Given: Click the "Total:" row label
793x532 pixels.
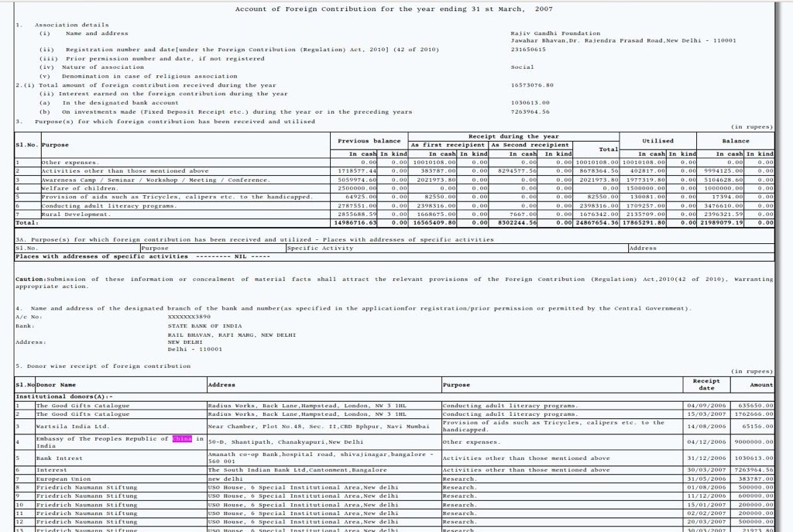Looking at the screenshot, I should pos(27,223).
